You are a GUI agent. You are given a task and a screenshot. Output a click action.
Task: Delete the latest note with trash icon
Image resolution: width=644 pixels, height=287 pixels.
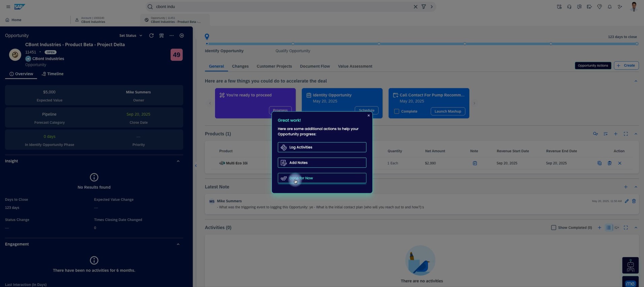(x=634, y=201)
